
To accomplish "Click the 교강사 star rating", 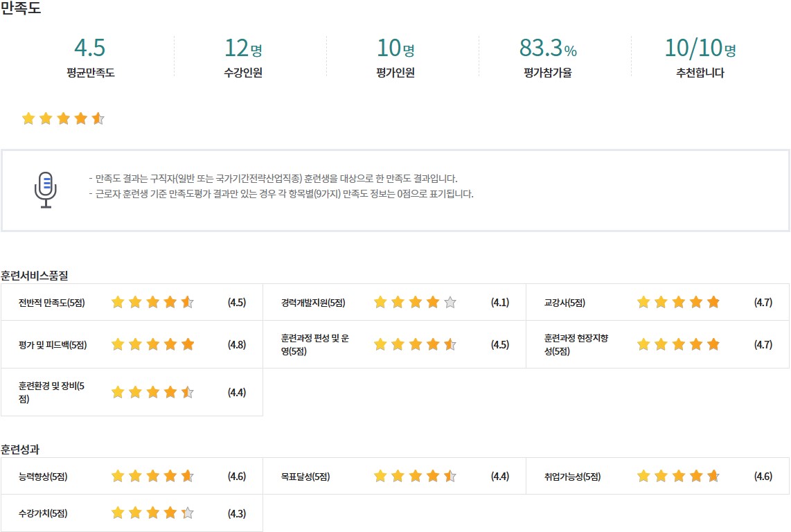I will (x=678, y=302).
